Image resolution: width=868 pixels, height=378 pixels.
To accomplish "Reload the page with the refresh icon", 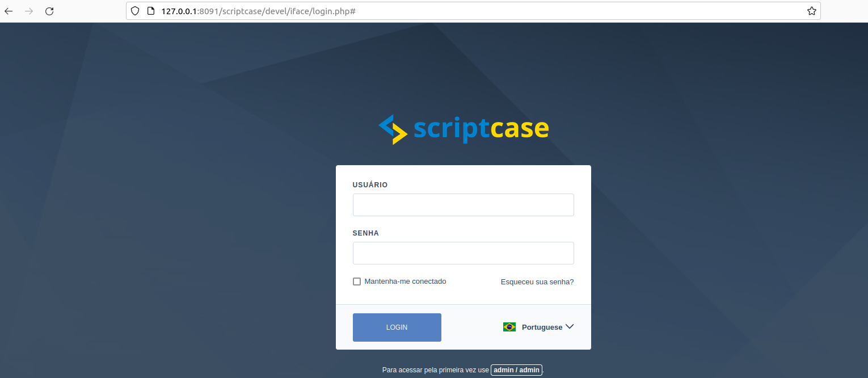I will tap(49, 11).
